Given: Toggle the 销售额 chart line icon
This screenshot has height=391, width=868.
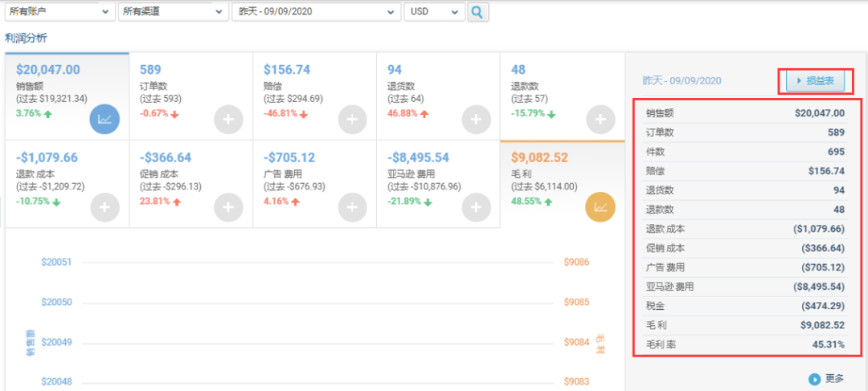Looking at the screenshot, I should 104,119.
